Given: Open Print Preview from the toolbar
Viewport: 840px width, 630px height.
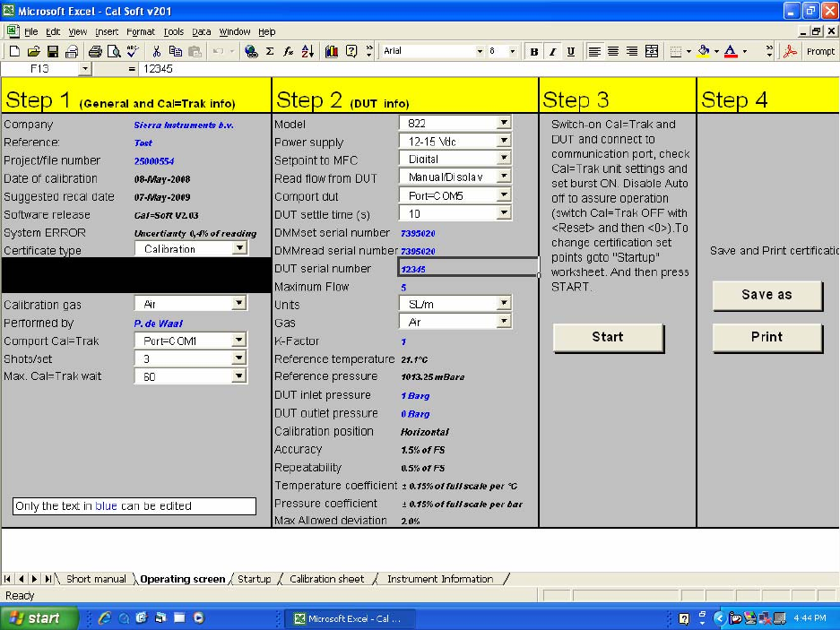Looking at the screenshot, I should point(114,51).
